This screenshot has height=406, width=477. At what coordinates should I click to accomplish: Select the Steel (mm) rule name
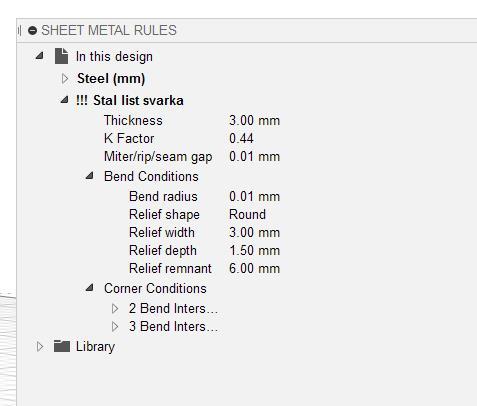click(x=111, y=79)
